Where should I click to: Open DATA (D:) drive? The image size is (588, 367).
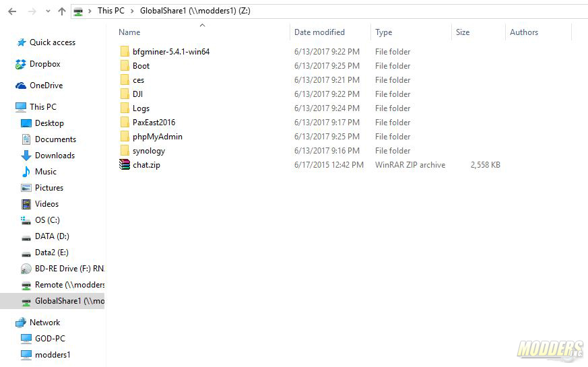[52, 236]
